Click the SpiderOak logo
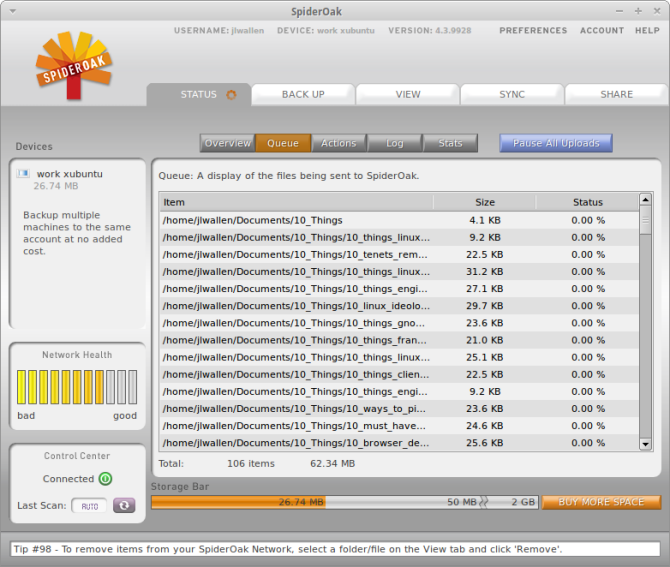 tap(73, 65)
